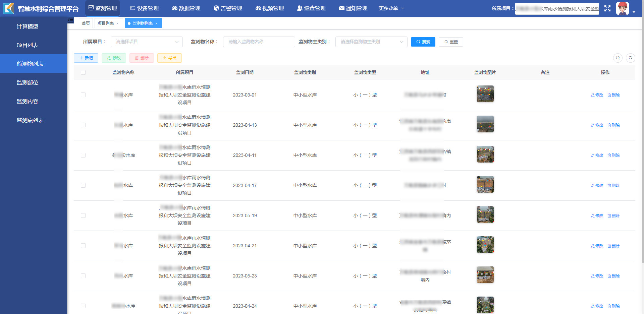Image resolution: width=644 pixels, height=314 pixels.
Task: Select 监测点列表 in the left sidebar
Action: coord(30,120)
